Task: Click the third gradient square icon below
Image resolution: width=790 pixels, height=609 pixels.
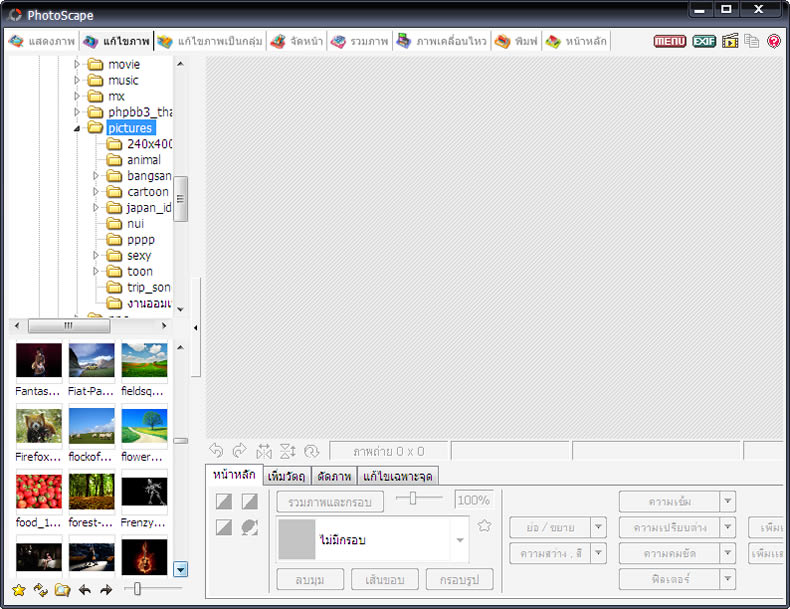Action: (224, 527)
